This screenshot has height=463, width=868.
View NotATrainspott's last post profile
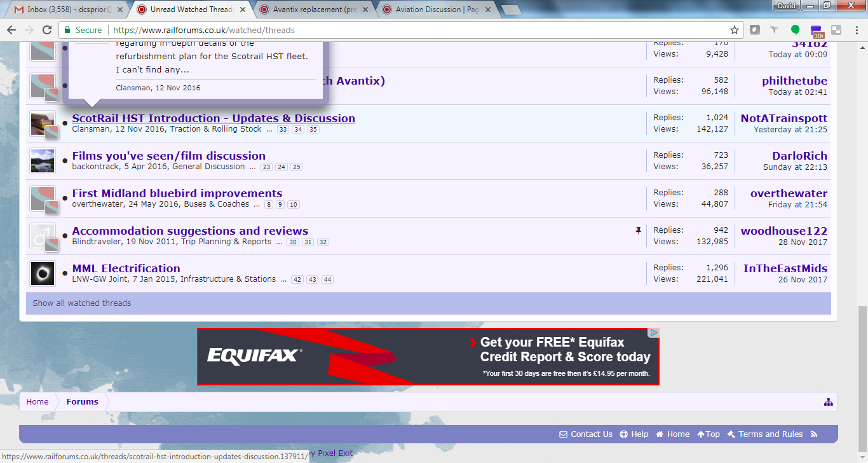pos(784,118)
